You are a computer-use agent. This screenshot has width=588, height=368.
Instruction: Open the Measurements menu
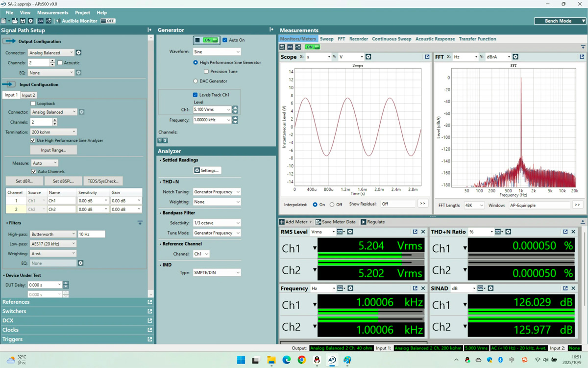click(52, 12)
